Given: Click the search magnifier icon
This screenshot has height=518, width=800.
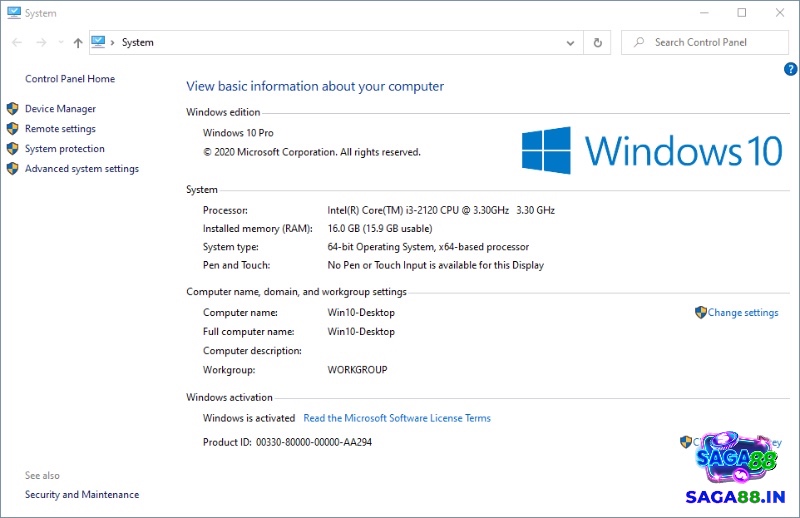Looking at the screenshot, I should [639, 43].
